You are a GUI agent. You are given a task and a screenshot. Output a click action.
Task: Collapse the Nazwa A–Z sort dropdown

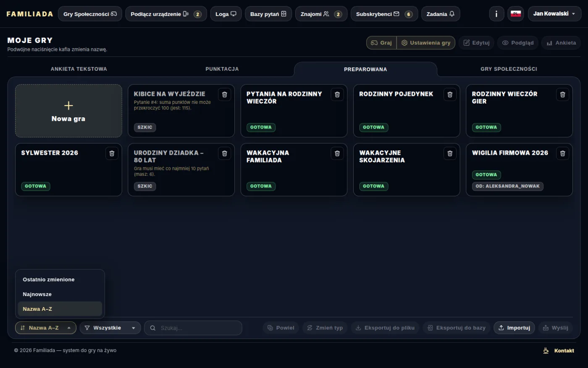[x=46, y=328]
